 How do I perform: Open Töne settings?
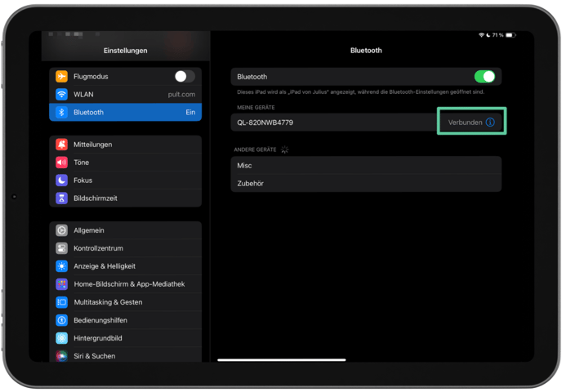coord(126,163)
